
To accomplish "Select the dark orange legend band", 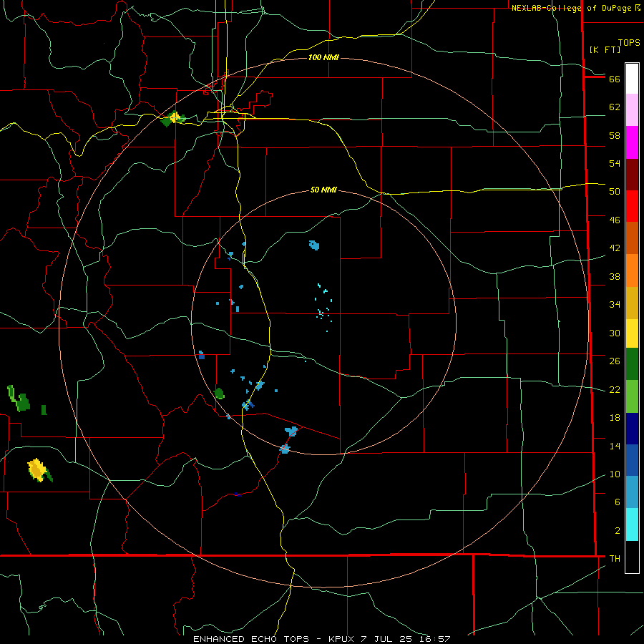I will click(632, 238).
